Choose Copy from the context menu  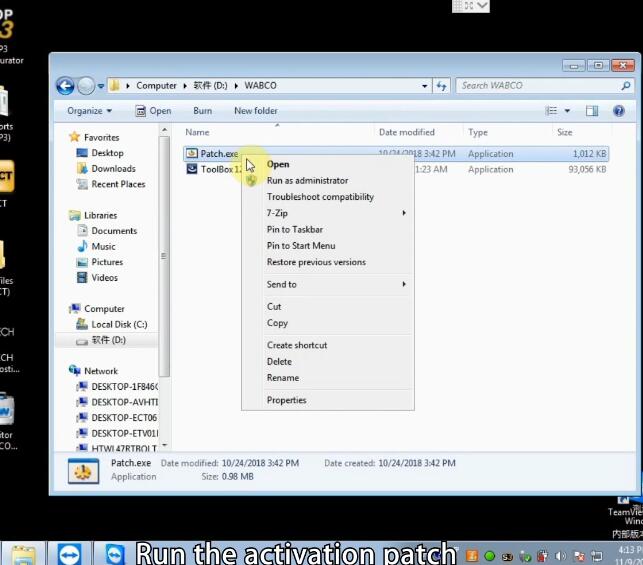tap(328, 323)
